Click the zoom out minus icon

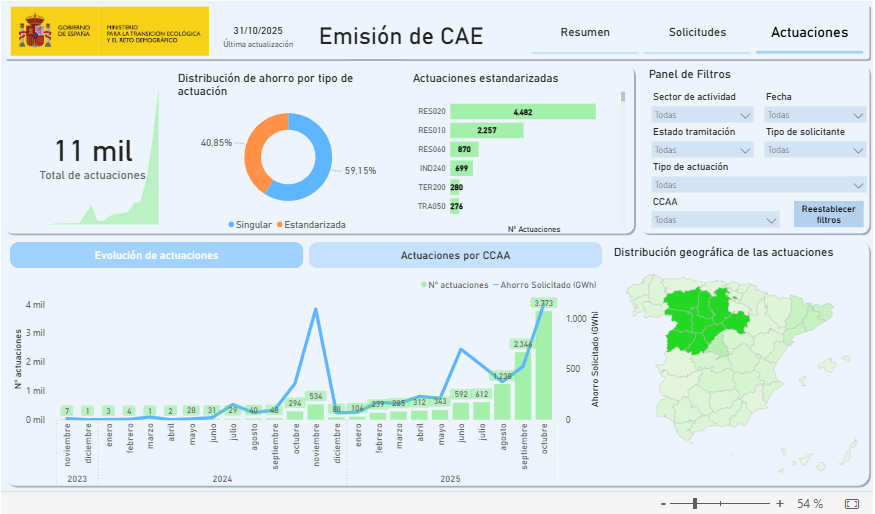663,503
